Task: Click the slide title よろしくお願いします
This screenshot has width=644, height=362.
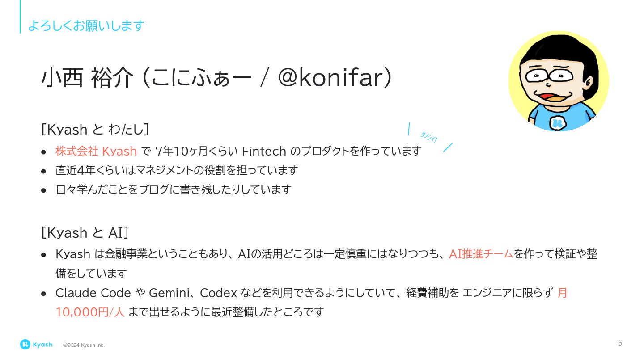Action: coord(86,25)
